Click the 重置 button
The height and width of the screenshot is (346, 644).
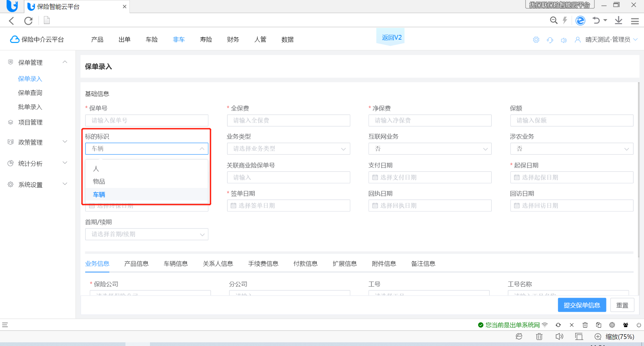point(622,305)
